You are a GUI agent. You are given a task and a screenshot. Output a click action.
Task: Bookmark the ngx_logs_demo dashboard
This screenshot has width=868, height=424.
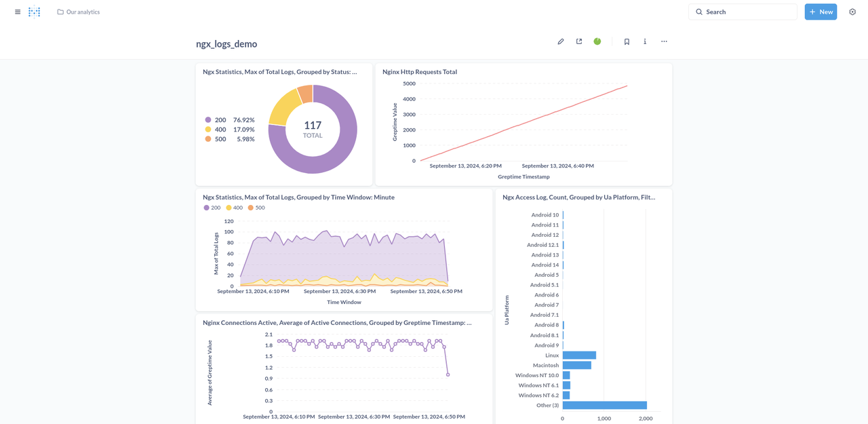[x=627, y=41]
